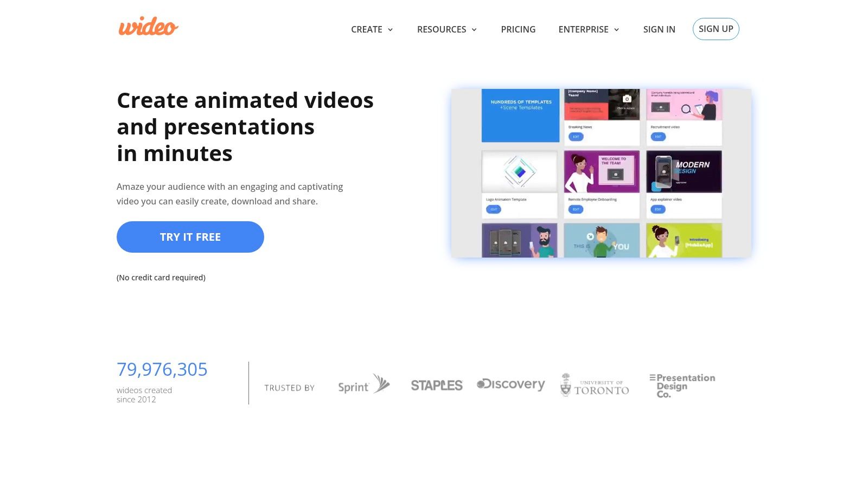Viewport: 868px width, 488px height.
Task: Click SIGN IN in the top menu
Action: pyautogui.click(x=659, y=29)
